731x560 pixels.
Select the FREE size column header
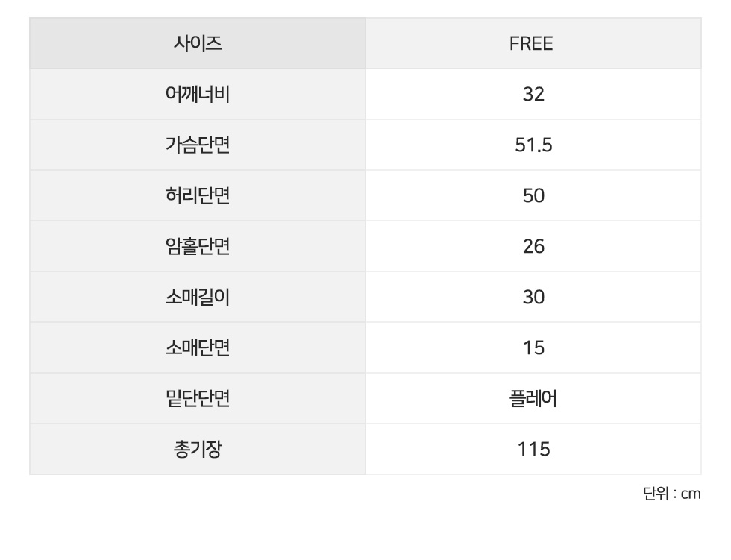[x=531, y=44]
